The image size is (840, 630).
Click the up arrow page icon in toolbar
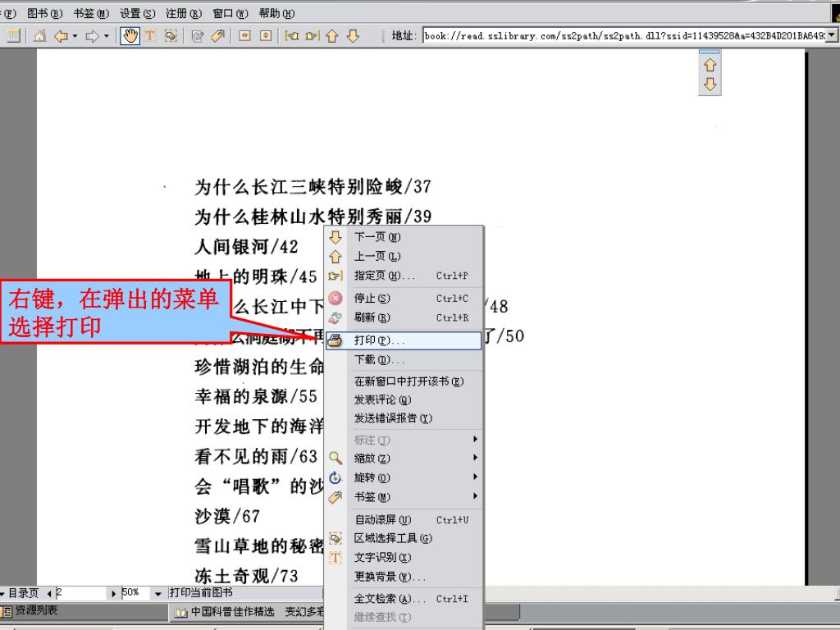[332, 36]
